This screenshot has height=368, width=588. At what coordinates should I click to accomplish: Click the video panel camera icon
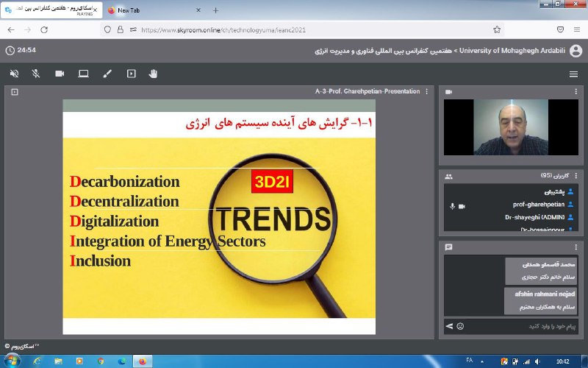pos(448,92)
